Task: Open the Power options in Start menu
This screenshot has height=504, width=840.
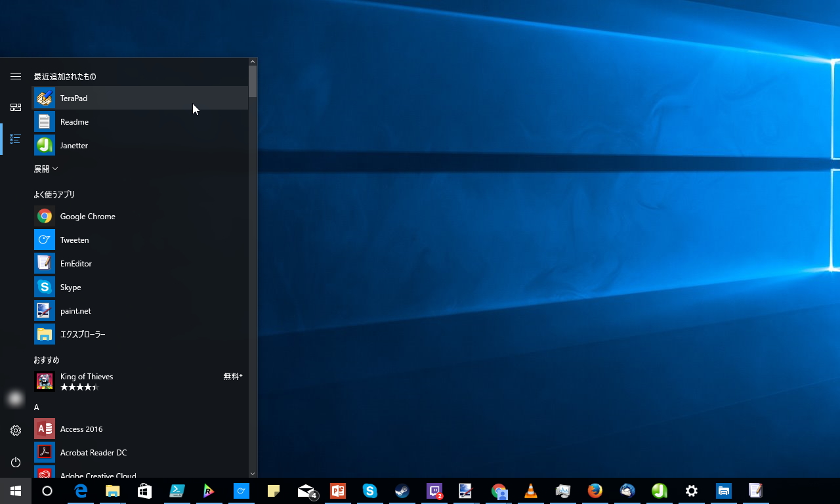Action: (16, 462)
